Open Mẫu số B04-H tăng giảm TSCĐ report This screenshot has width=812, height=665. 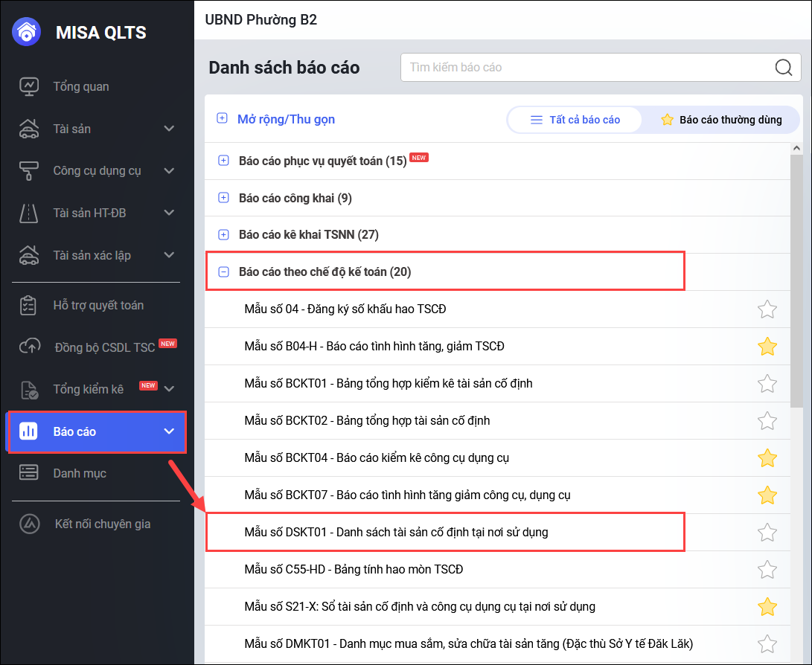[374, 346]
